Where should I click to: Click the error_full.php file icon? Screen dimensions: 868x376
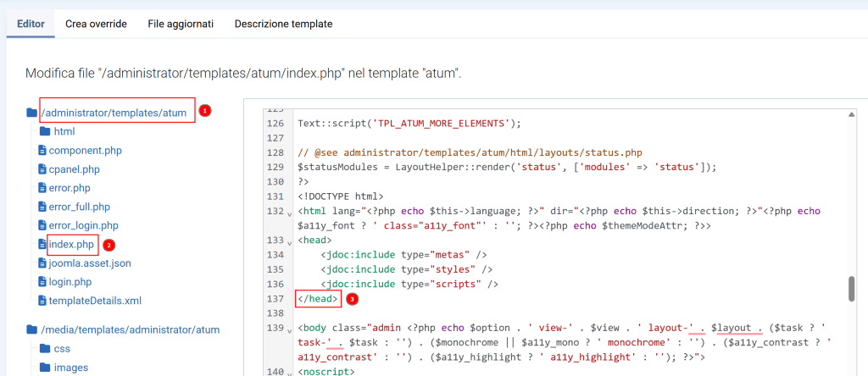[x=42, y=207]
